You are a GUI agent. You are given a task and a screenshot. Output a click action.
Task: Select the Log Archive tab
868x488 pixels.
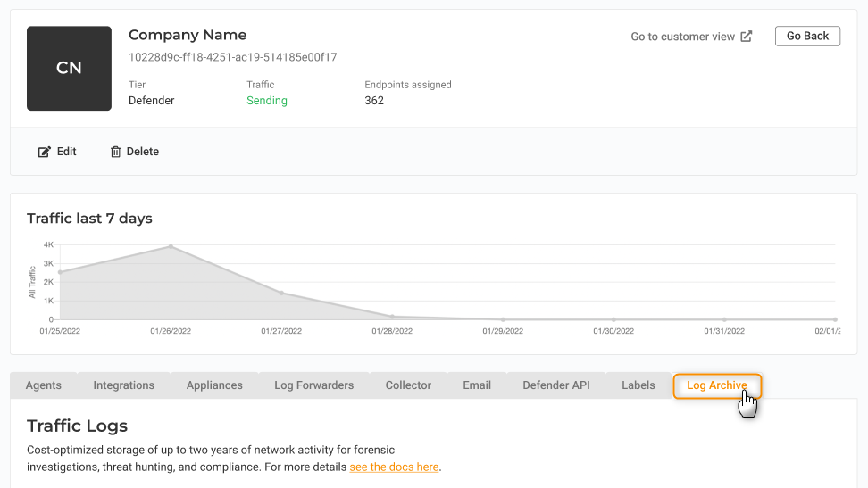click(716, 385)
